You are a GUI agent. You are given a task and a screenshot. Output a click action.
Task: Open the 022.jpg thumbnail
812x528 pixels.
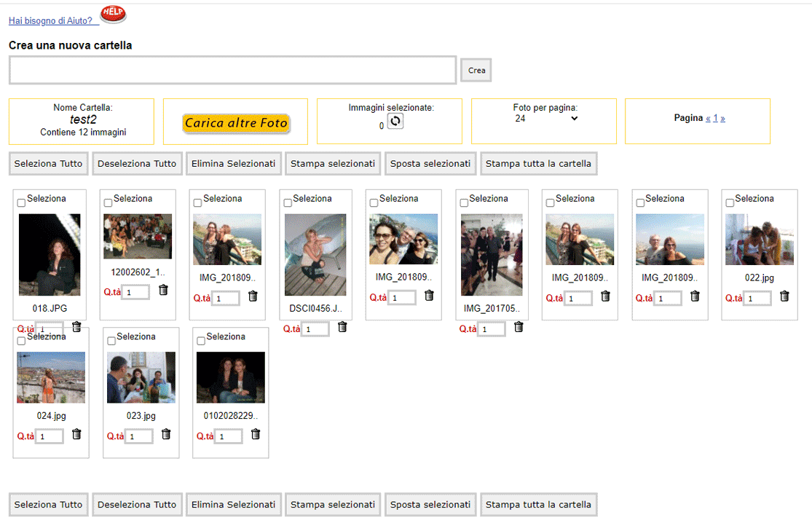click(x=760, y=239)
